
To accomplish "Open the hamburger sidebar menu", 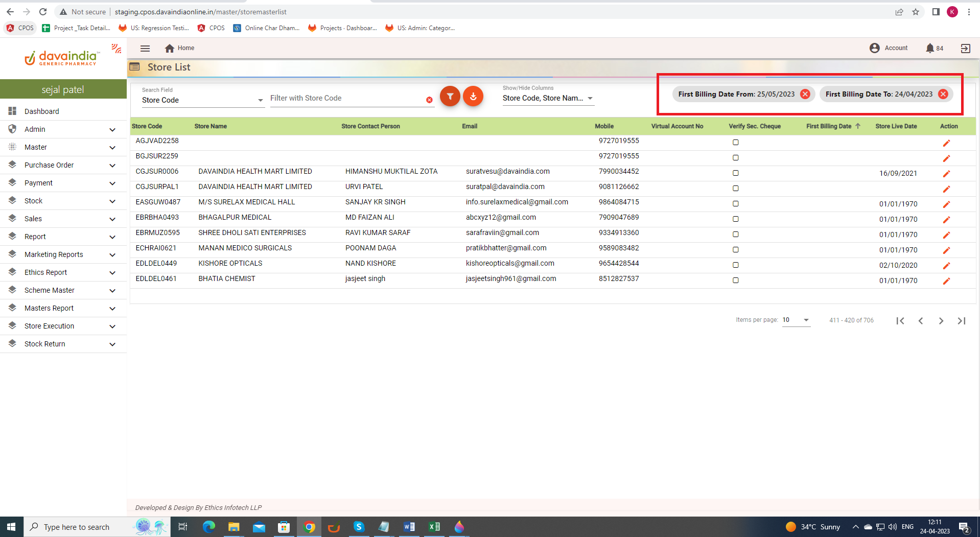I will click(x=145, y=49).
